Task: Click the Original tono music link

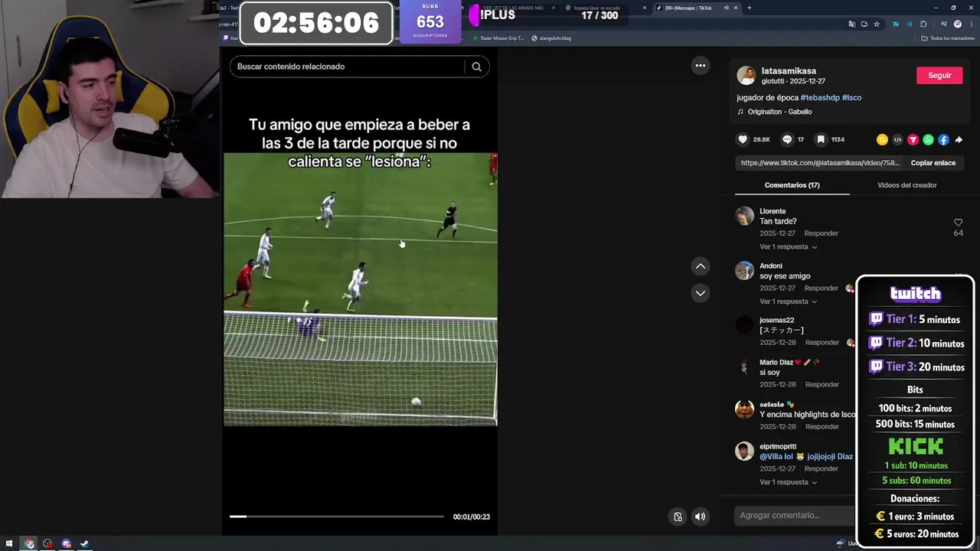Action: (x=779, y=112)
